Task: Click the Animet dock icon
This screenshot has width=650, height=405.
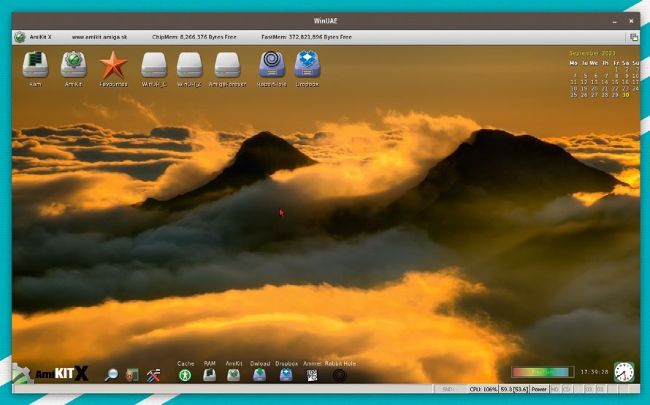Action: tap(311, 375)
